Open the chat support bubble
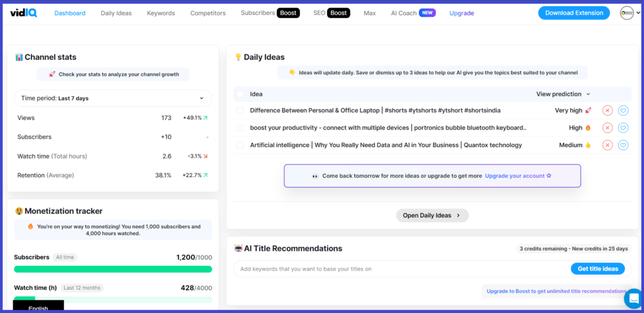Image resolution: width=644 pixels, height=313 pixels. coord(633,299)
